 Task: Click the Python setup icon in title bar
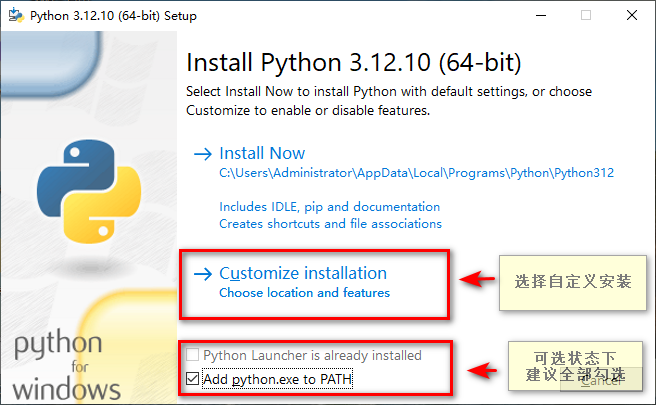[x=16, y=15]
